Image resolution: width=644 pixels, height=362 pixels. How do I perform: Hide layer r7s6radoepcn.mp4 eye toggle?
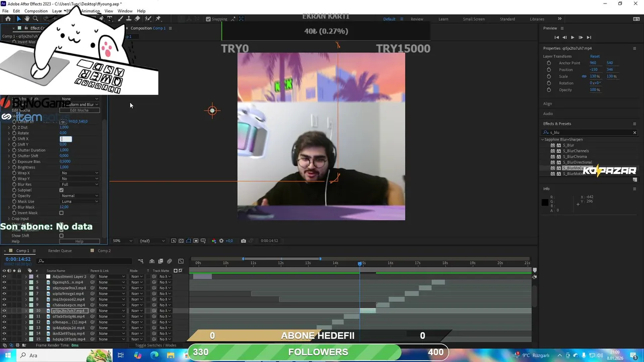point(4,305)
